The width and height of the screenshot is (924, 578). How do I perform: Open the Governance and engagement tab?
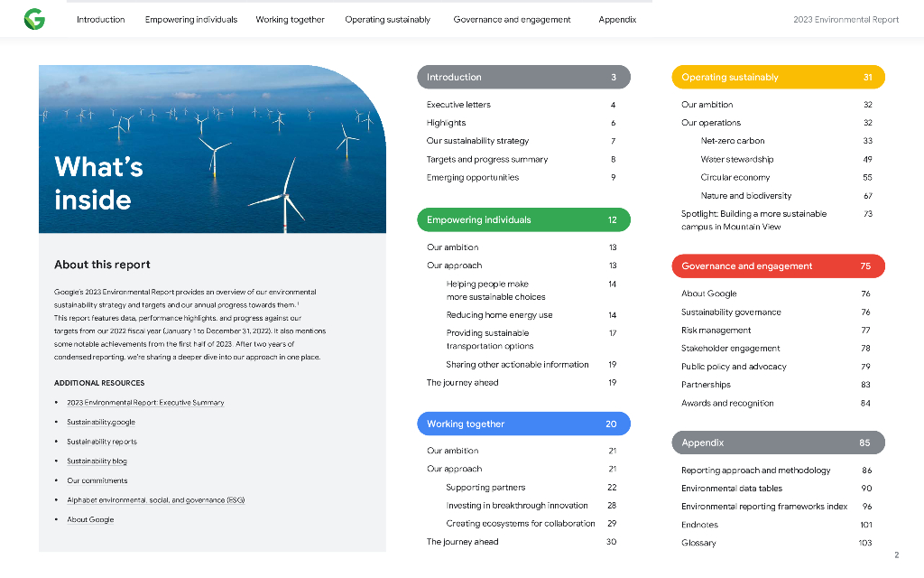click(512, 20)
